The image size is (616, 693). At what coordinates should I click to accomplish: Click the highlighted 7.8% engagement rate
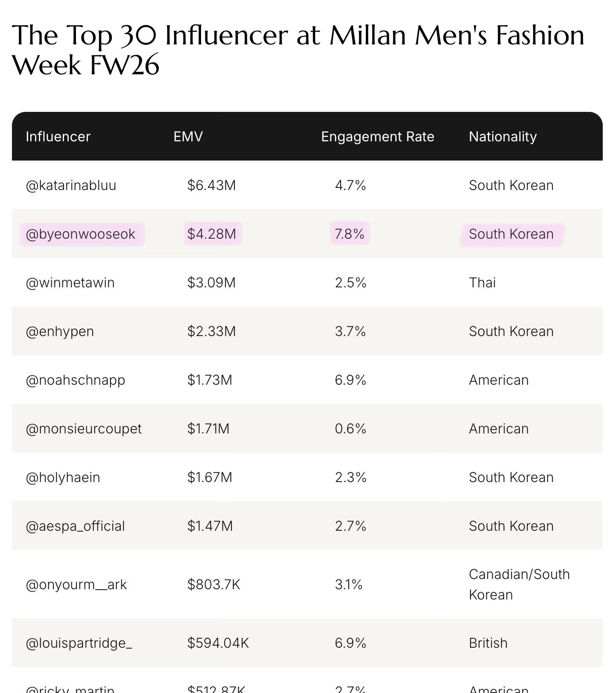tap(350, 234)
